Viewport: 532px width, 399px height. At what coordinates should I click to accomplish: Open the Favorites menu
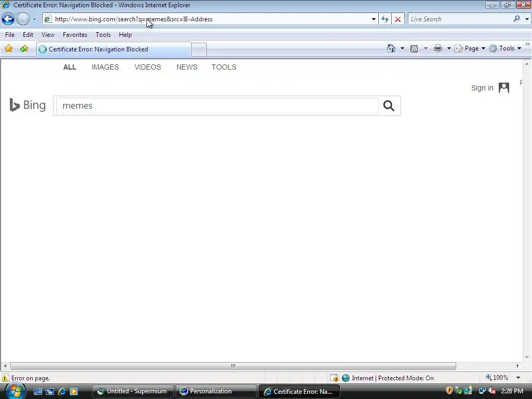[75, 35]
